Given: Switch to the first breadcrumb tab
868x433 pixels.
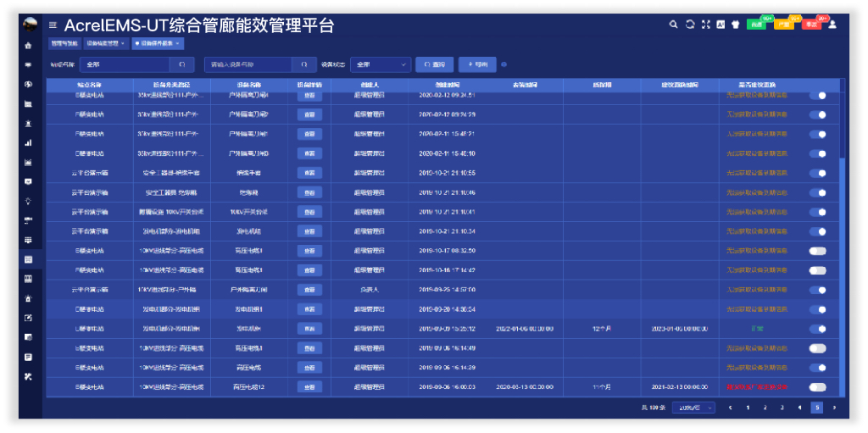Looking at the screenshot, I should pyautogui.click(x=64, y=42).
